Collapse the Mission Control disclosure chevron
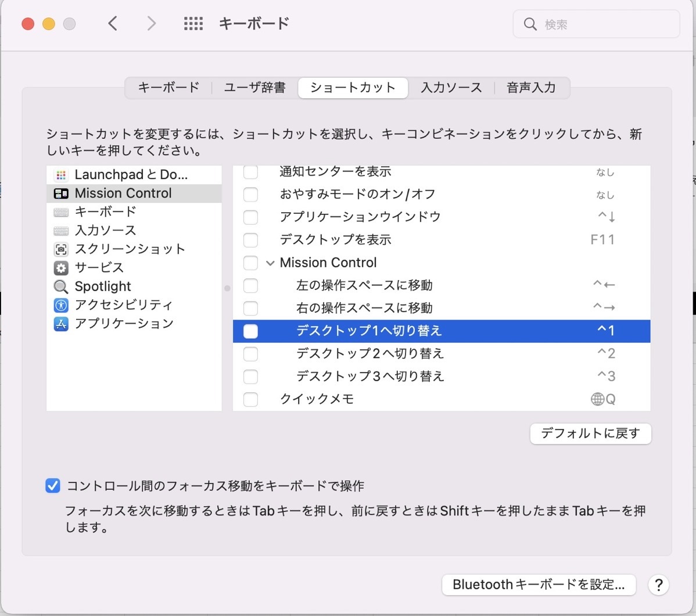696x616 pixels. [x=270, y=263]
